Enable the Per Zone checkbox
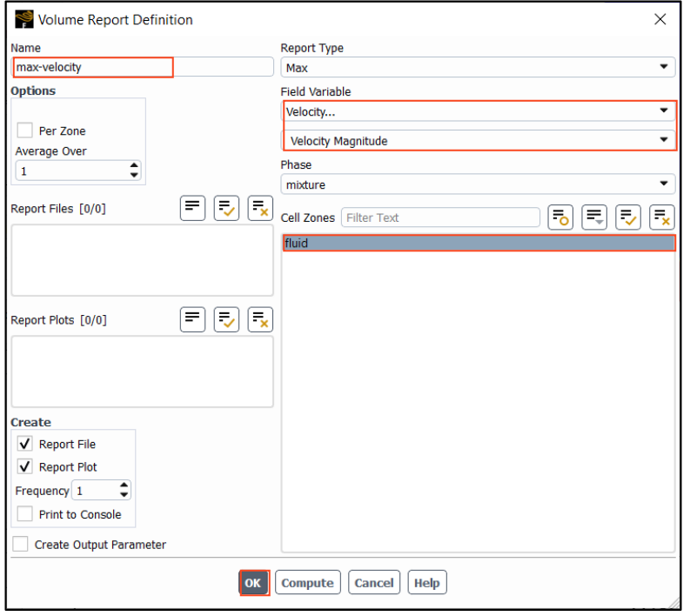690x616 pixels. coord(25,131)
